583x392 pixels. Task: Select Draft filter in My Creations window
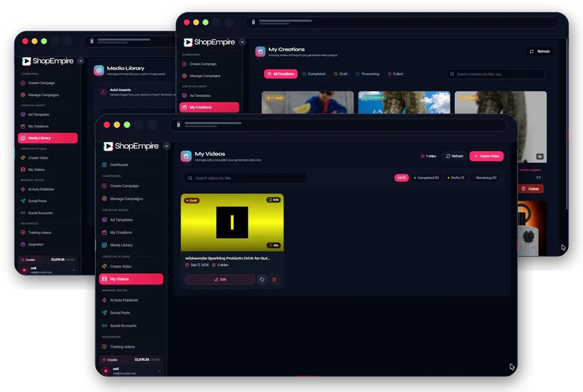[x=340, y=74]
